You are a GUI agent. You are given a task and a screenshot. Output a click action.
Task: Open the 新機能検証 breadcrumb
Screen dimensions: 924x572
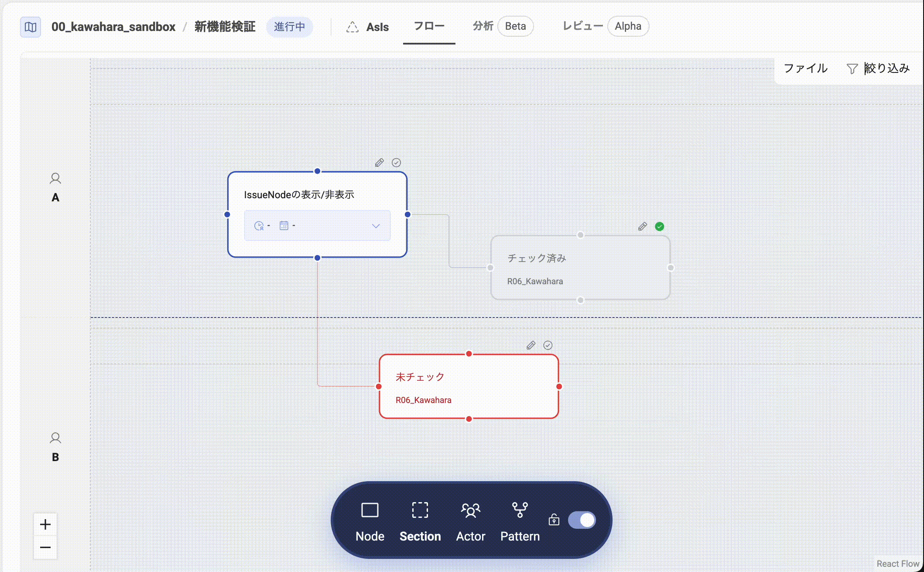(225, 27)
